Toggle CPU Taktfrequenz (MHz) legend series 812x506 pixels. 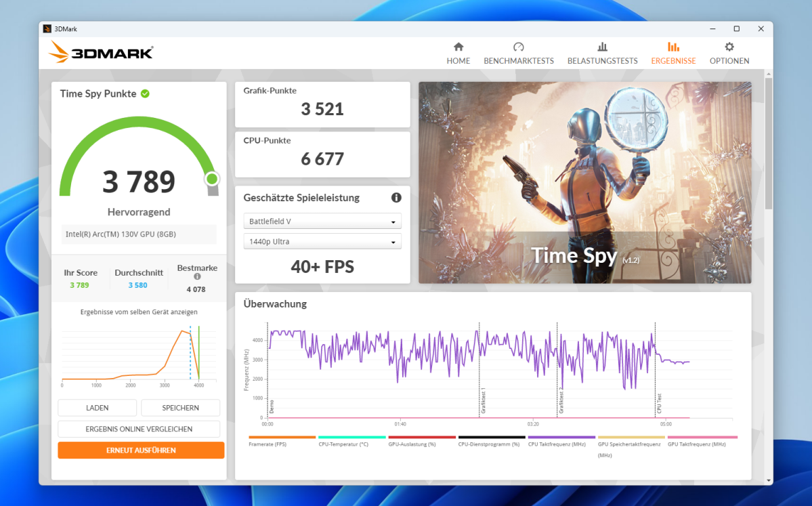click(x=561, y=442)
